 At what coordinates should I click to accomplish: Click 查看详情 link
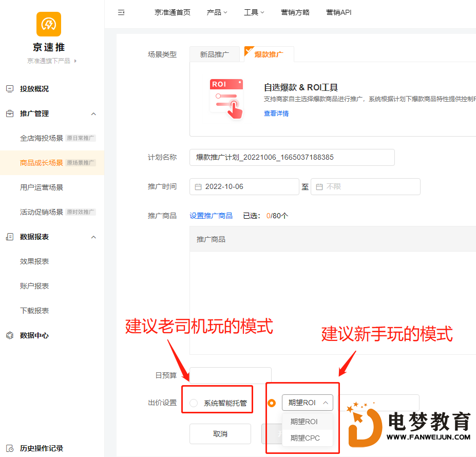point(276,113)
